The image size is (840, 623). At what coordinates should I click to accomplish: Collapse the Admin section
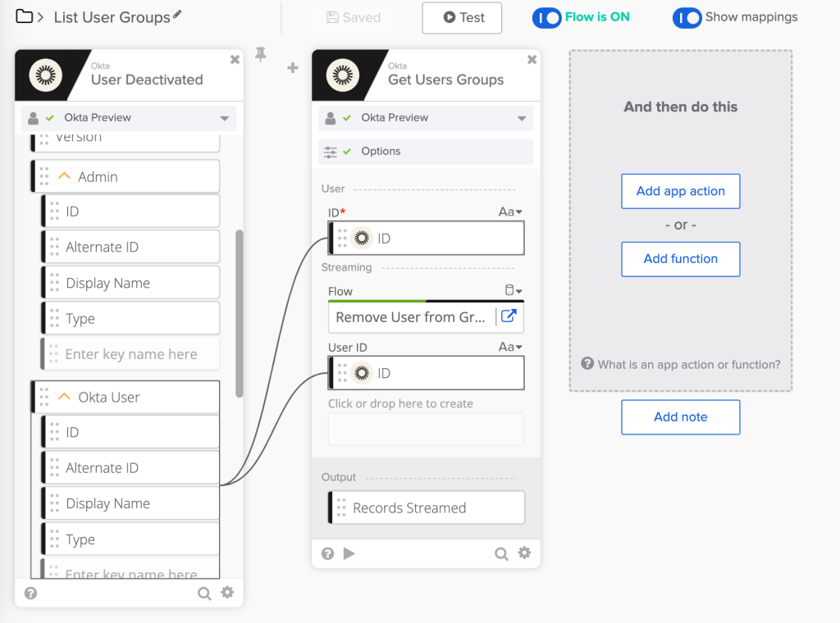coord(65,176)
